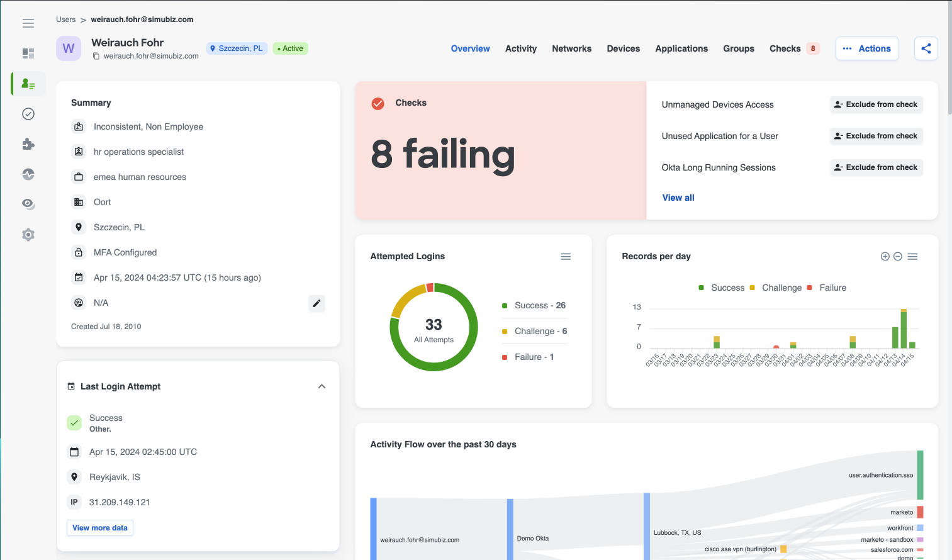The width and height of the screenshot is (952, 560).
Task: Open the eye monitoring icon in sidebar
Action: (x=28, y=204)
